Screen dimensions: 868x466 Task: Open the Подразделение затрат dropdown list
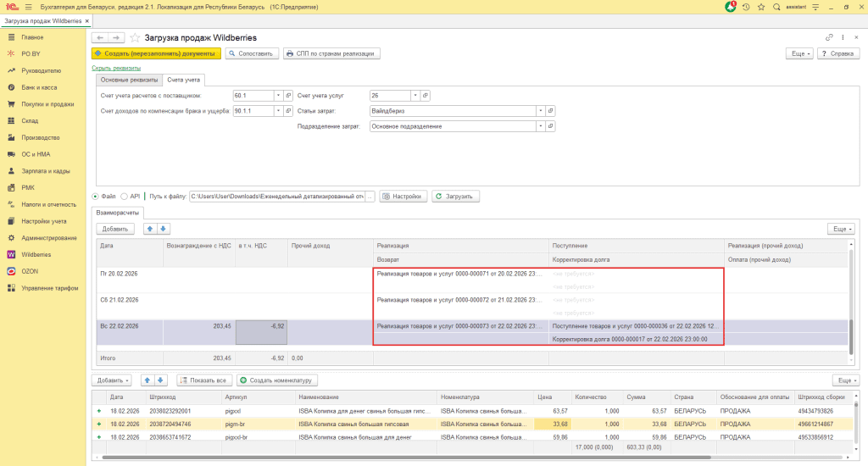(x=539, y=126)
